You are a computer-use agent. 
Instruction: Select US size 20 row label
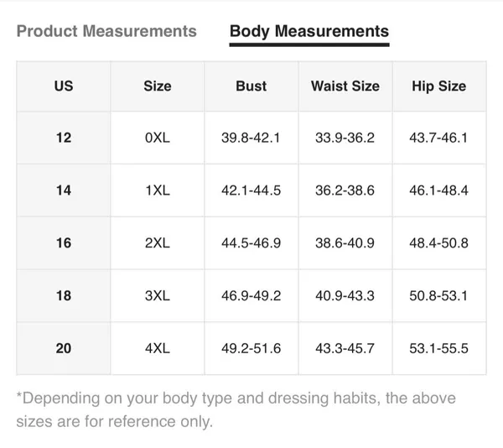pyautogui.click(x=64, y=348)
